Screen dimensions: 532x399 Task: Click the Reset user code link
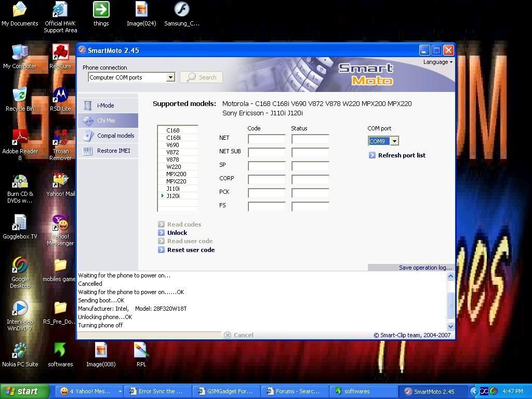point(191,250)
